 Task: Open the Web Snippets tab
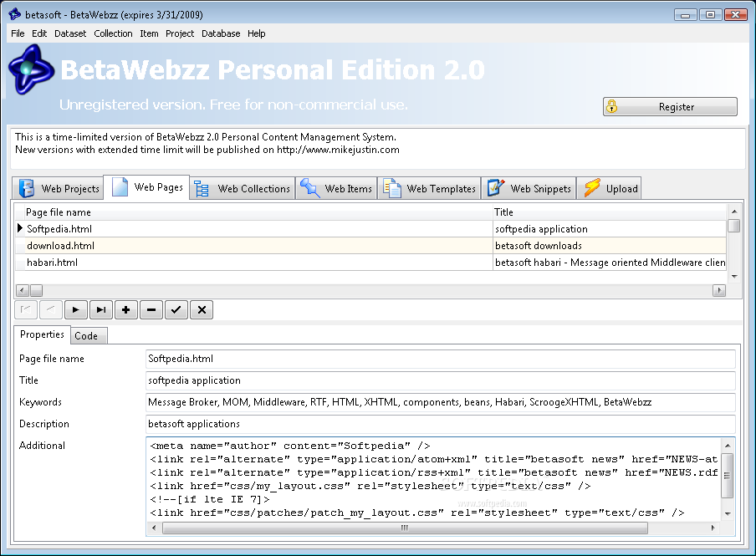pyautogui.click(x=529, y=189)
